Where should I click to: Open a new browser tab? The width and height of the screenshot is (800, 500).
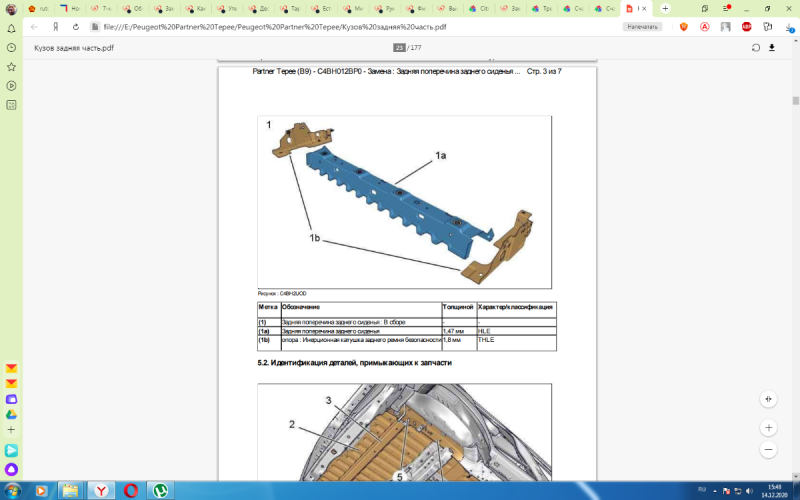pos(665,8)
